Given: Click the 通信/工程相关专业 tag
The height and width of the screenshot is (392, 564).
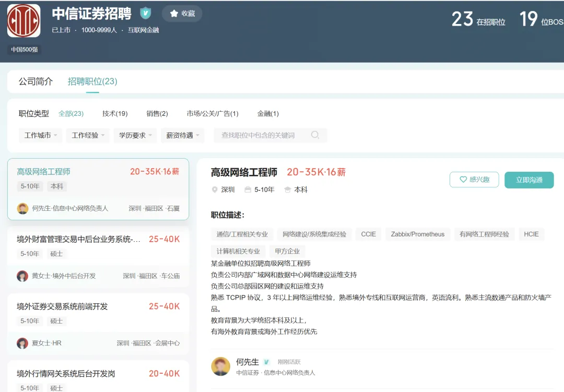Looking at the screenshot, I should coord(242,234).
